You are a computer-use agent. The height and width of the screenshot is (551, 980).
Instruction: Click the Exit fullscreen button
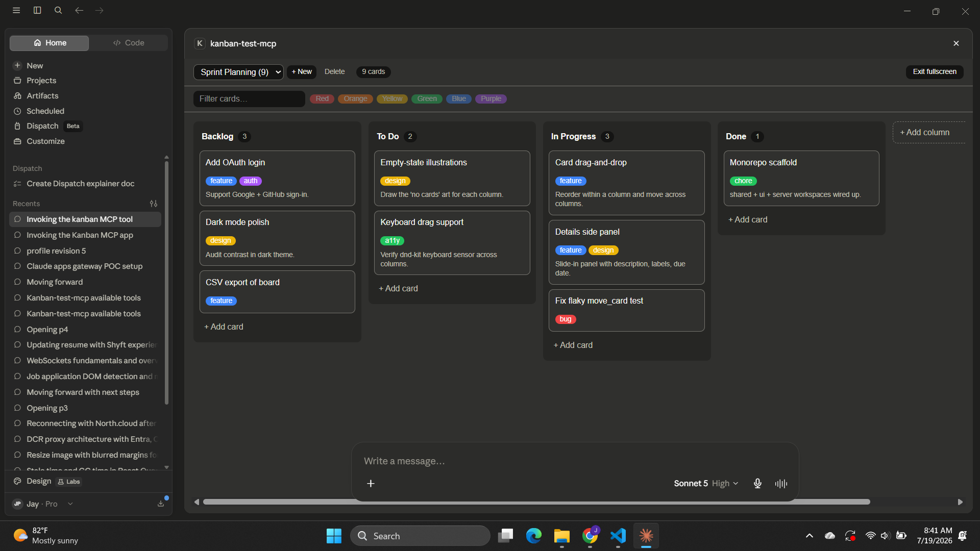(935, 72)
